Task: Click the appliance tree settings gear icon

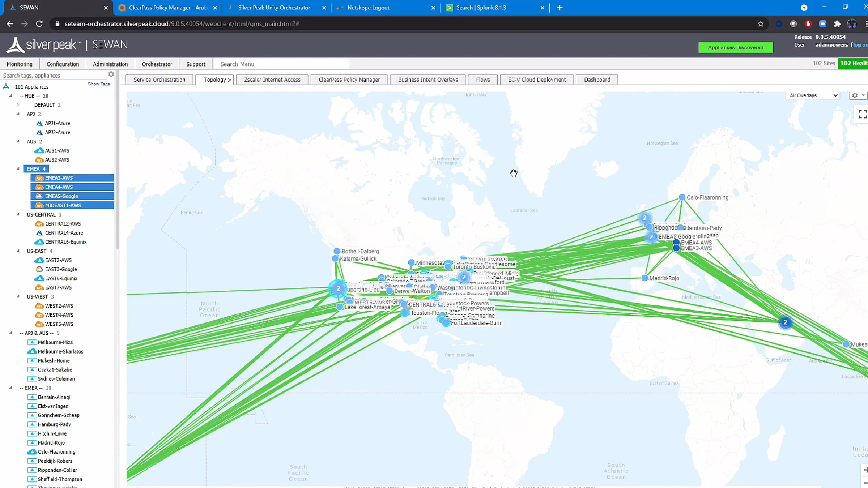Action: click(111, 74)
